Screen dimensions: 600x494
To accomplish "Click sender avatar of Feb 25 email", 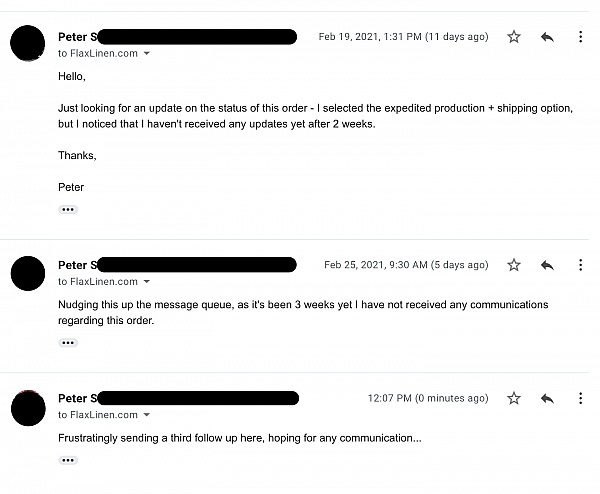I will tap(28, 273).
